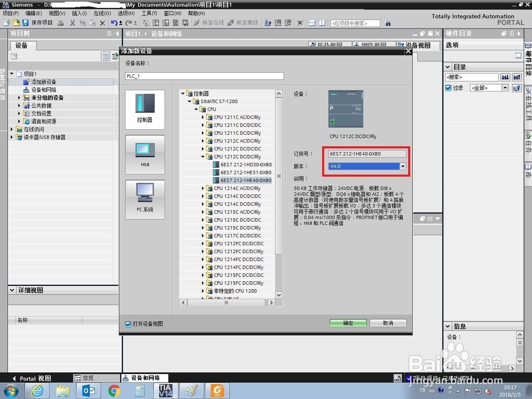The width and height of the screenshot is (532, 399).
Task: Click the 保存项目 save icon
Action: coord(25,23)
